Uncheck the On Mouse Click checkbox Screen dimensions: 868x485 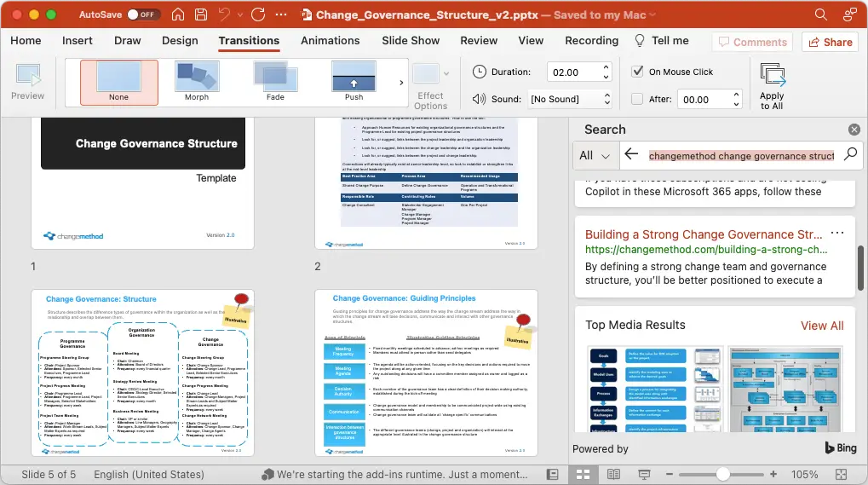[638, 72]
